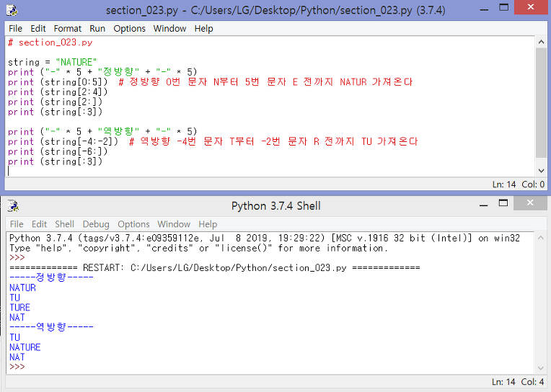Maximize the section_023.py editor window
The width and height of the screenshot is (551, 392).
(504, 7)
